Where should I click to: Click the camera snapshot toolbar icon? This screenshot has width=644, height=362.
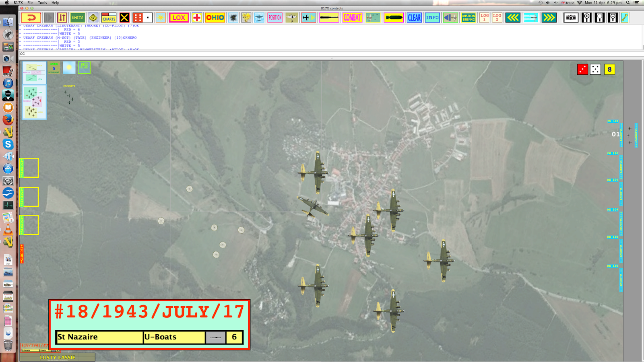point(571,18)
